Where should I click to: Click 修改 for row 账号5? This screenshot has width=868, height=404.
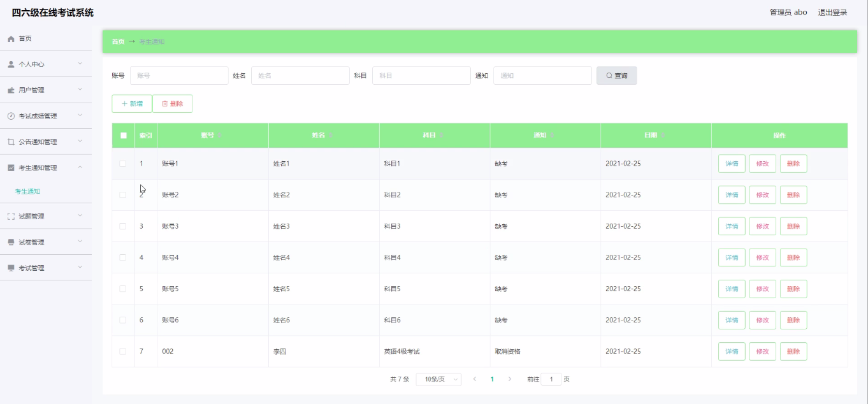762,289
